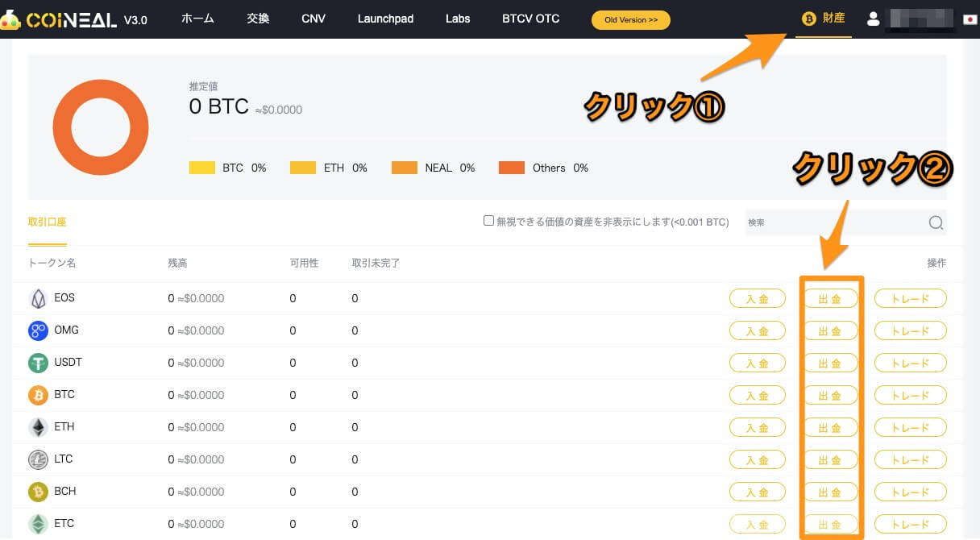The width and height of the screenshot is (980, 540).
Task: Click 入金 for OMG
Action: click(x=758, y=330)
